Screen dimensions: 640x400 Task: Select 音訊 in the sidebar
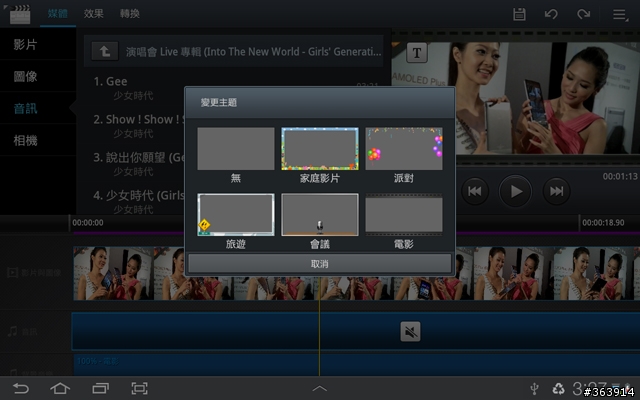click(38, 108)
